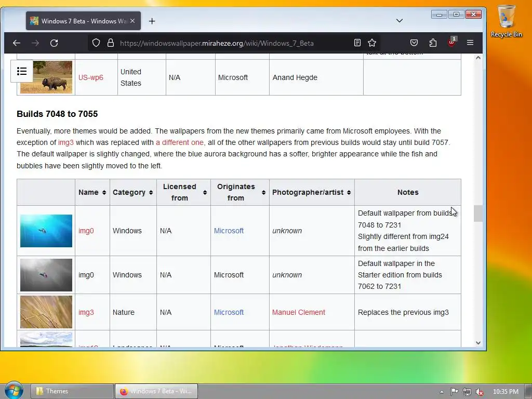Show hidden system tray icons
Viewport: 532px width, 399px height.
(442, 392)
